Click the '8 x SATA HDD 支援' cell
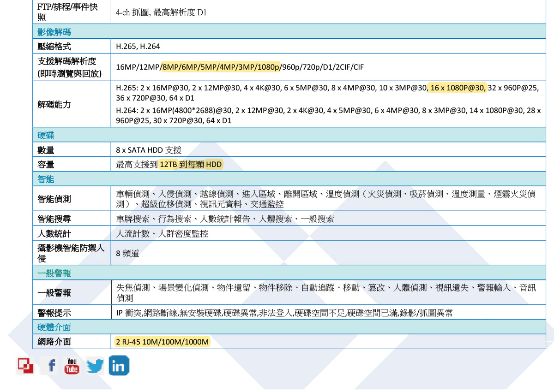This screenshot has height=392, width=554. pyautogui.click(x=148, y=149)
